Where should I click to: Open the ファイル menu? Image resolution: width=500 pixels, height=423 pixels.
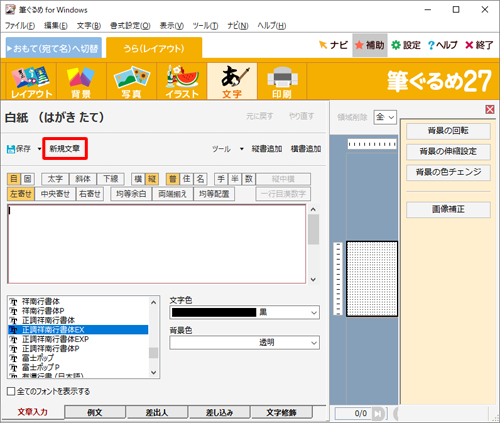20,26
